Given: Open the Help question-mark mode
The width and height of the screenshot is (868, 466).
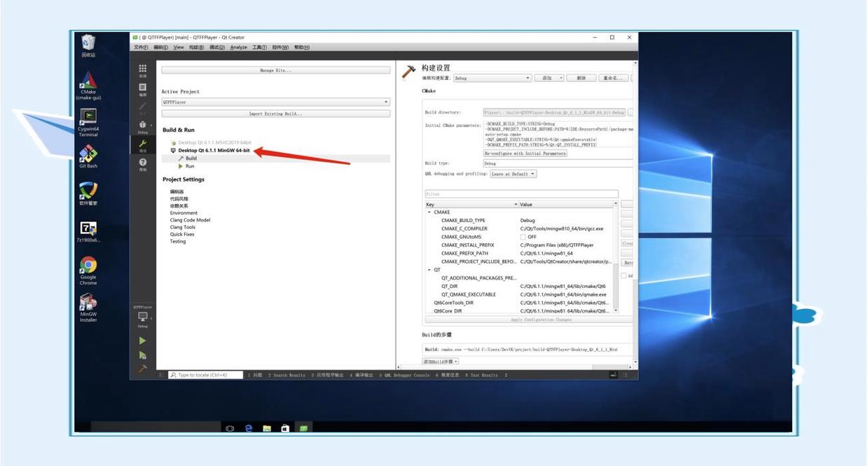Looking at the screenshot, I should [143, 163].
